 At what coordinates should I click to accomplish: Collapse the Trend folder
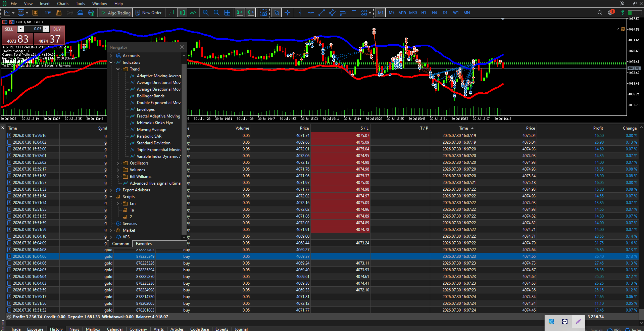coord(118,69)
